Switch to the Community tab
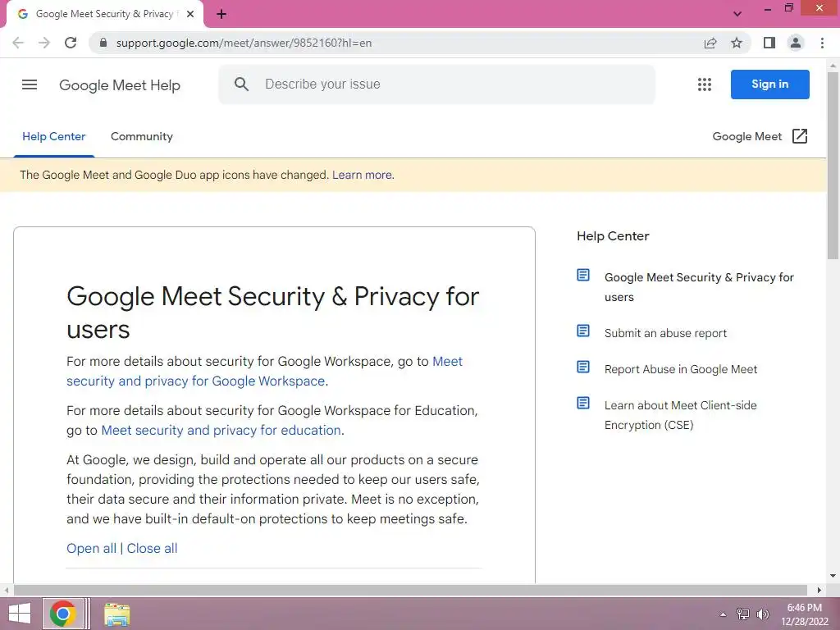Screen dimensions: 840x630 point(142,136)
